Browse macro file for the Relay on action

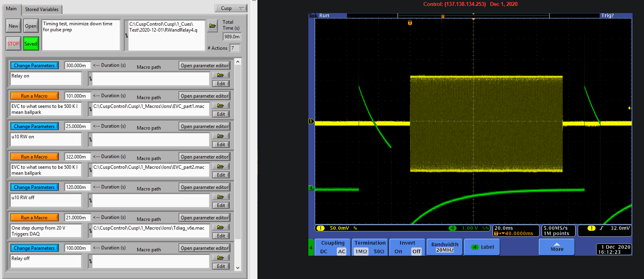(x=221, y=75)
